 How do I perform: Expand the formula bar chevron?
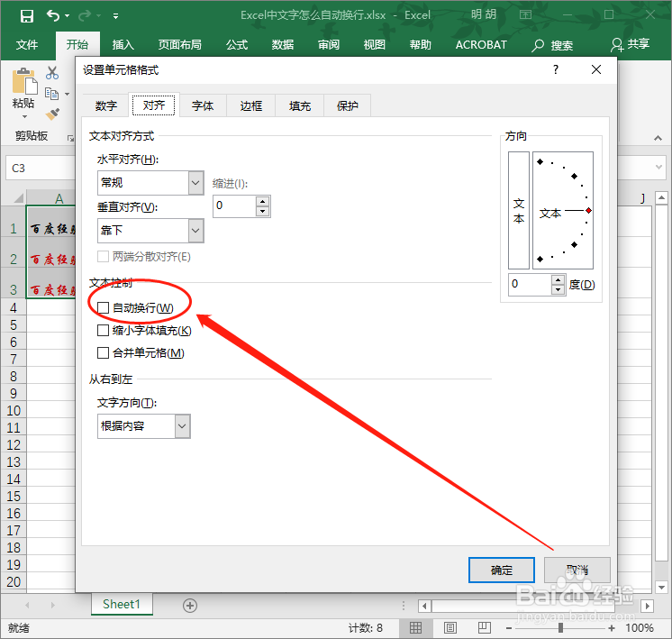(x=658, y=168)
